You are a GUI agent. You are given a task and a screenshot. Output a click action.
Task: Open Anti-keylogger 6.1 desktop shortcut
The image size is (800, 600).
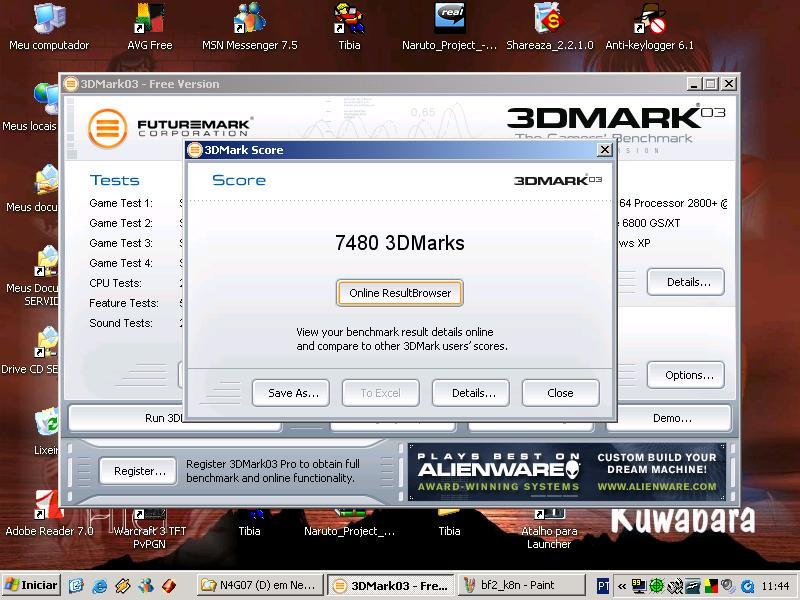click(x=649, y=27)
